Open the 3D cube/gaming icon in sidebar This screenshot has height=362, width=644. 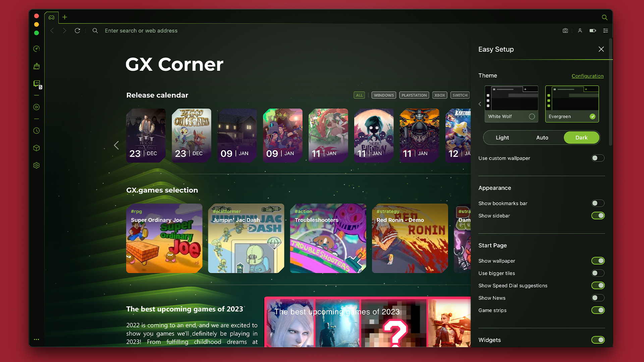(37, 148)
